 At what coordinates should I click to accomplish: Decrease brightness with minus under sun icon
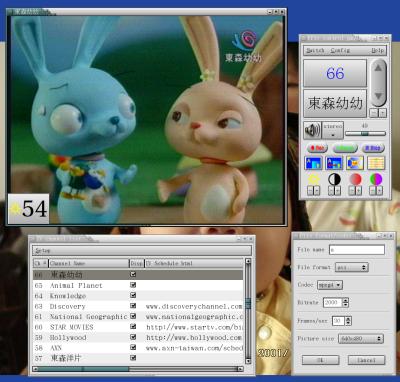point(310,191)
